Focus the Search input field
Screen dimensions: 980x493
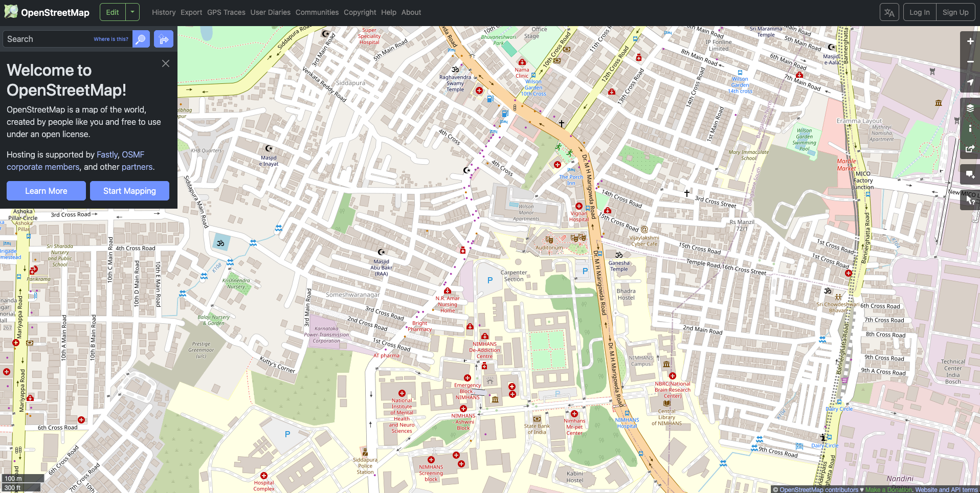49,39
